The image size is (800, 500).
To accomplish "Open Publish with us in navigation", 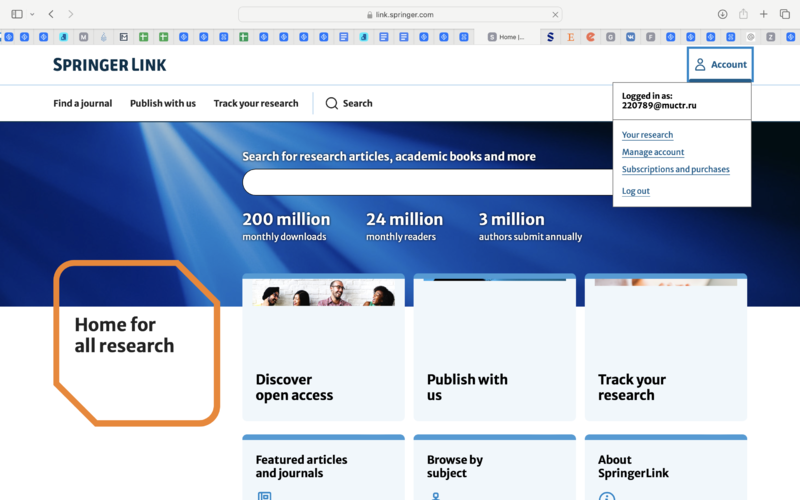I will [163, 103].
